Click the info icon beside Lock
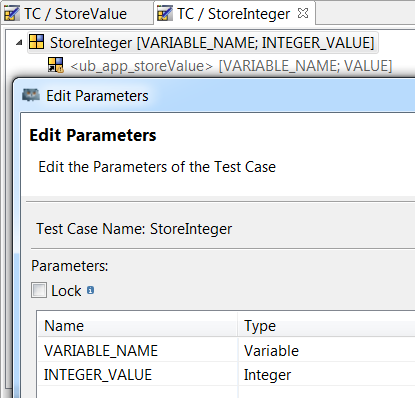This screenshot has height=398, width=415. [x=90, y=290]
